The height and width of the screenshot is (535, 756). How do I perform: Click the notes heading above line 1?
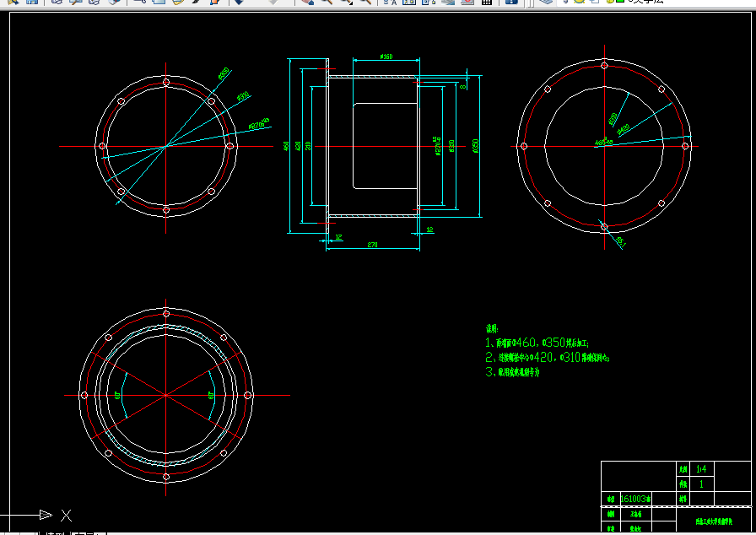492,329
